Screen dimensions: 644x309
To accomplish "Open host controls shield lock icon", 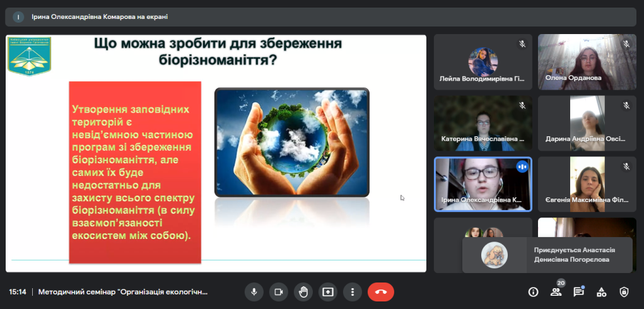I will (624, 292).
